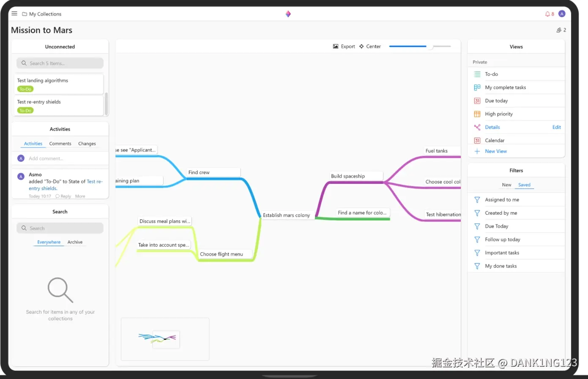Open the Calendar view icon
Image resolution: width=588 pixels, height=379 pixels.
click(477, 140)
